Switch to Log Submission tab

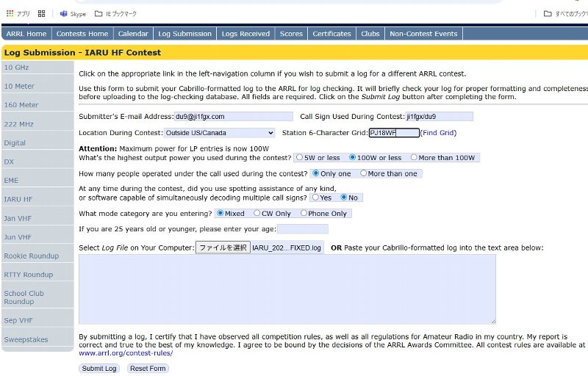184,34
